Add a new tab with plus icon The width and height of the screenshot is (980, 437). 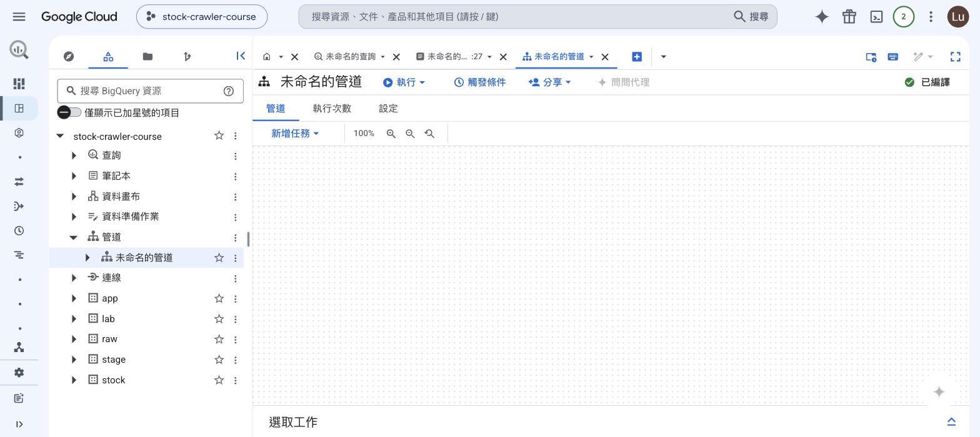click(x=637, y=57)
